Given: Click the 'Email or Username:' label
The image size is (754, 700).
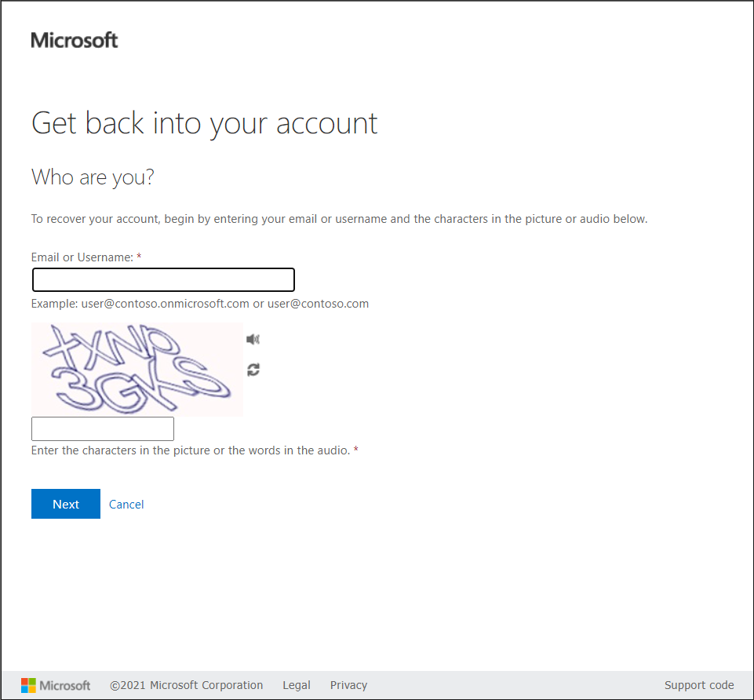Looking at the screenshot, I should click(x=82, y=257).
